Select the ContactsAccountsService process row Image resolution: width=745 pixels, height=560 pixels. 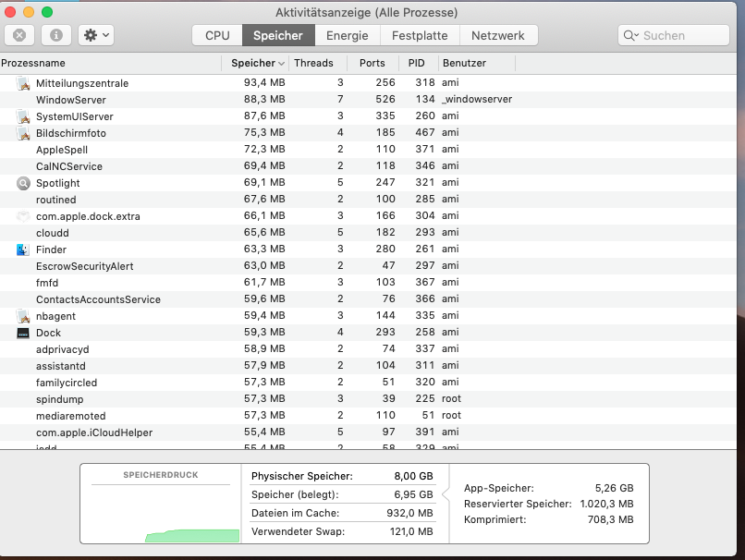click(x=368, y=299)
